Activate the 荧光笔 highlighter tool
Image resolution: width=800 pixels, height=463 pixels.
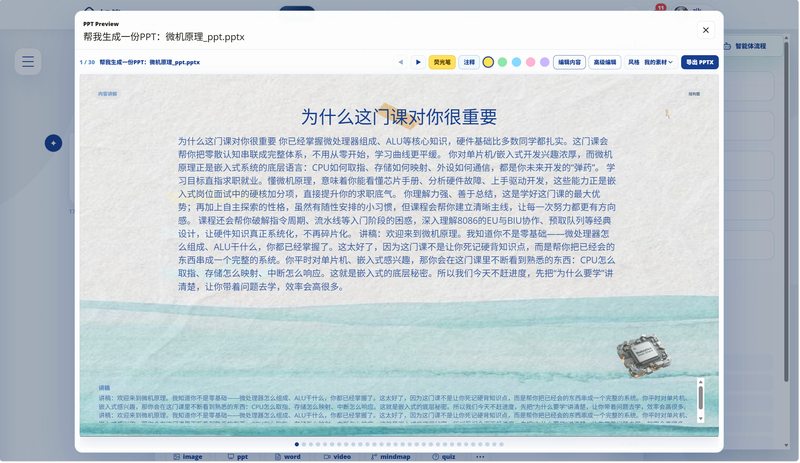pos(442,62)
